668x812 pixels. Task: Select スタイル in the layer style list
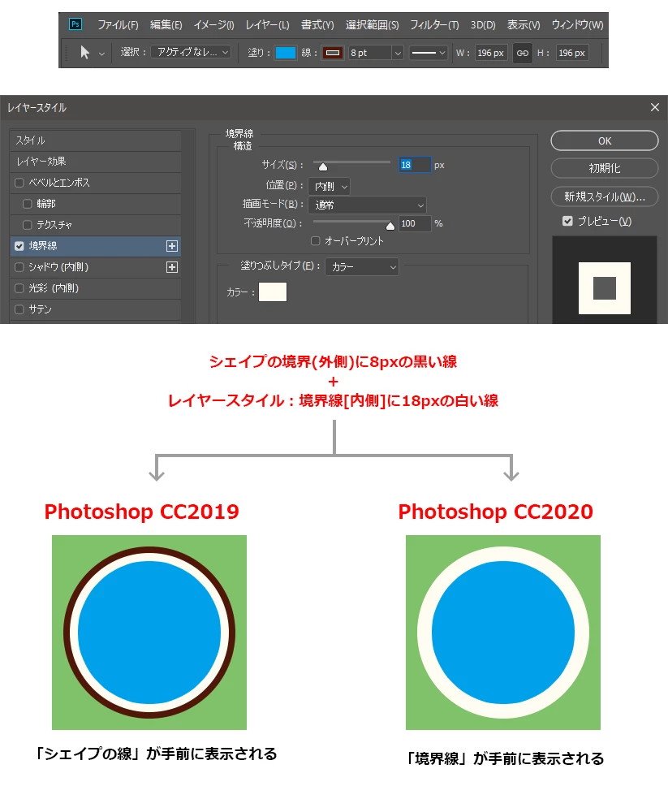95,140
